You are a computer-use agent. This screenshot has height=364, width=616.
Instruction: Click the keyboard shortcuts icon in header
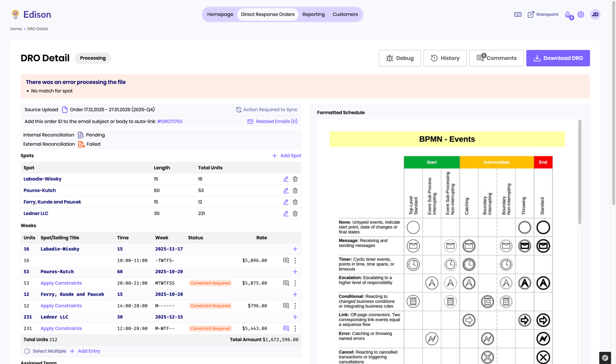pyautogui.click(x=518, y=14)
